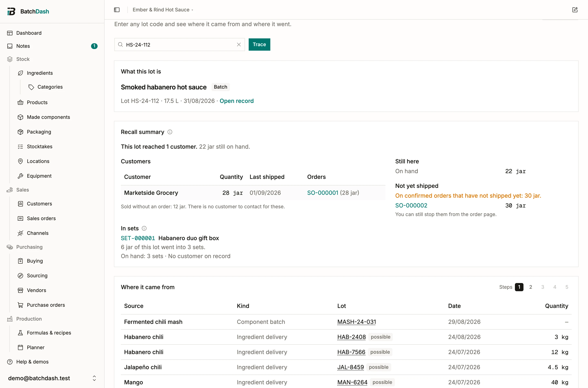Viewport: 588px width, 388px height.
Task: Toggle the sidebar panel icon
Action: point(117,10)
